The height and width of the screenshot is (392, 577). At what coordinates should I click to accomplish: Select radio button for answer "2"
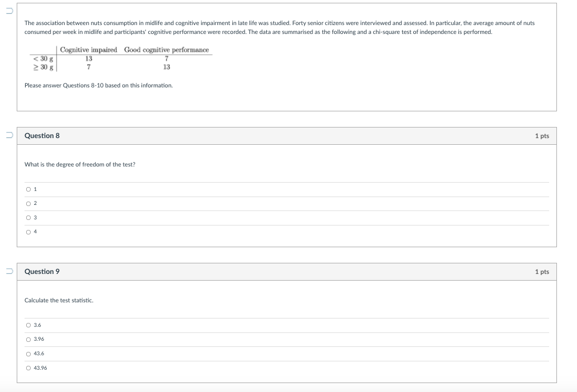tap(28, 203)
